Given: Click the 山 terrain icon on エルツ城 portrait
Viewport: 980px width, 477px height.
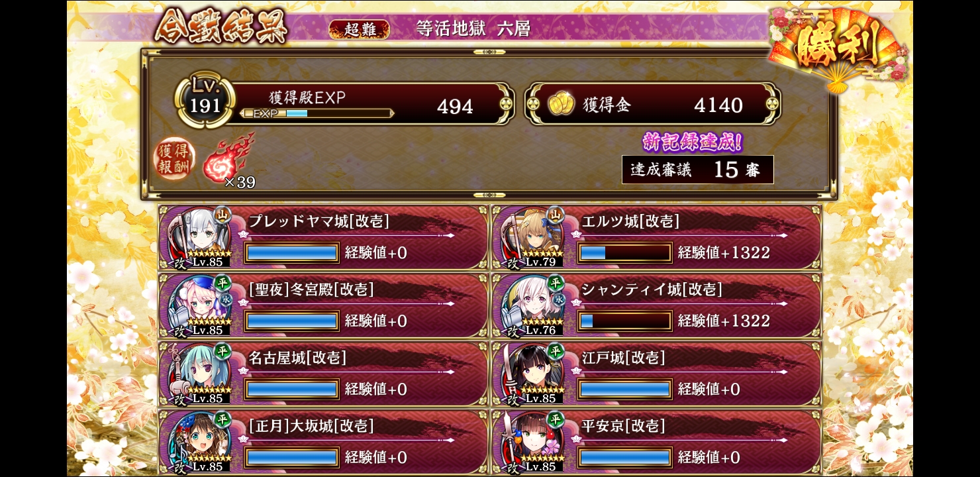Looking at the screenshot, I should click(555, 214).
